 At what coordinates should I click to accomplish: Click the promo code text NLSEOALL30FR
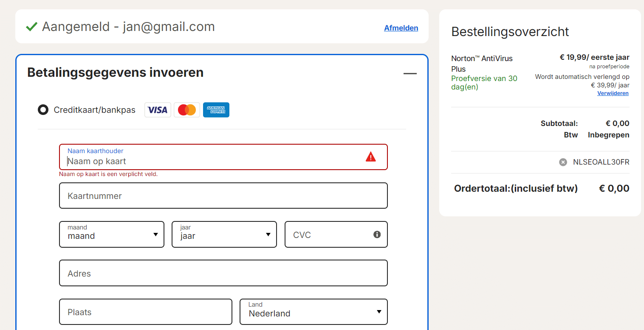coord(601,162)
